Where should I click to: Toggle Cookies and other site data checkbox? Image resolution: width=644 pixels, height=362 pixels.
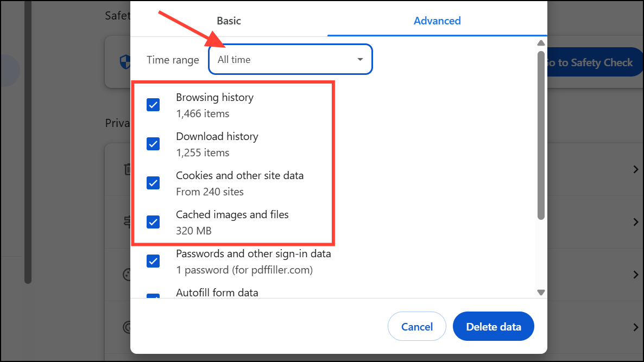click(153, 183)
